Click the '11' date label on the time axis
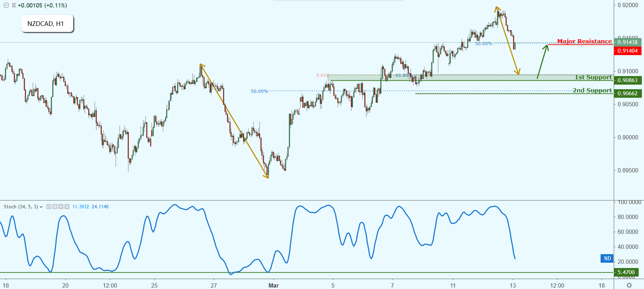This screenshot has height=289, width=644. [x=453, y=285]
